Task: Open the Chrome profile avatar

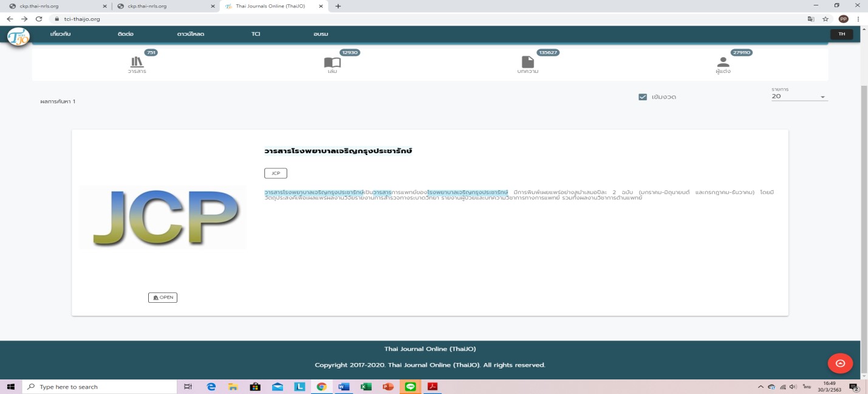Action: (x=843, y=19)
